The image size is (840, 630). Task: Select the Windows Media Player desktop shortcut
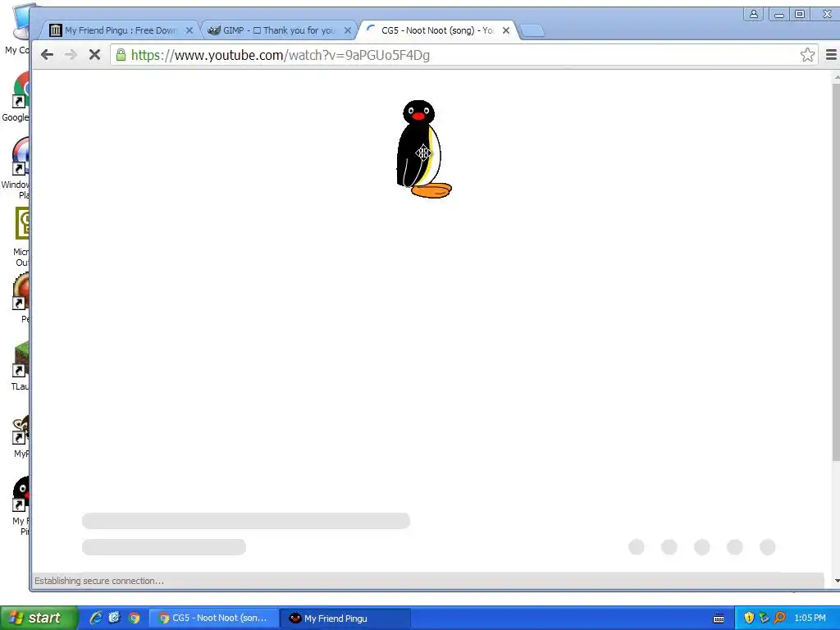pos(16,168)
